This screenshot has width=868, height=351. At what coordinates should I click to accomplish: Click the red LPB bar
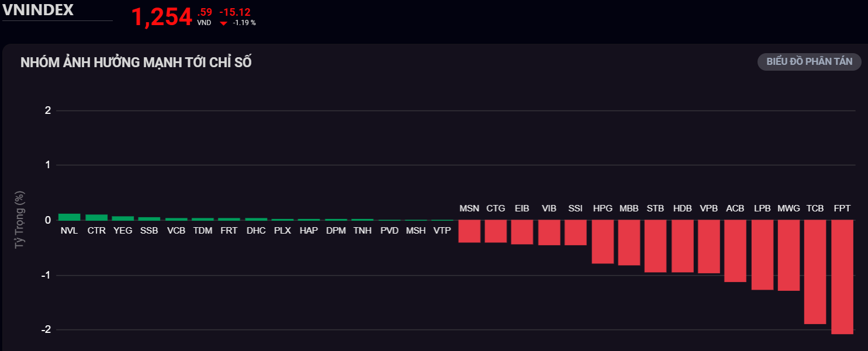762,255
